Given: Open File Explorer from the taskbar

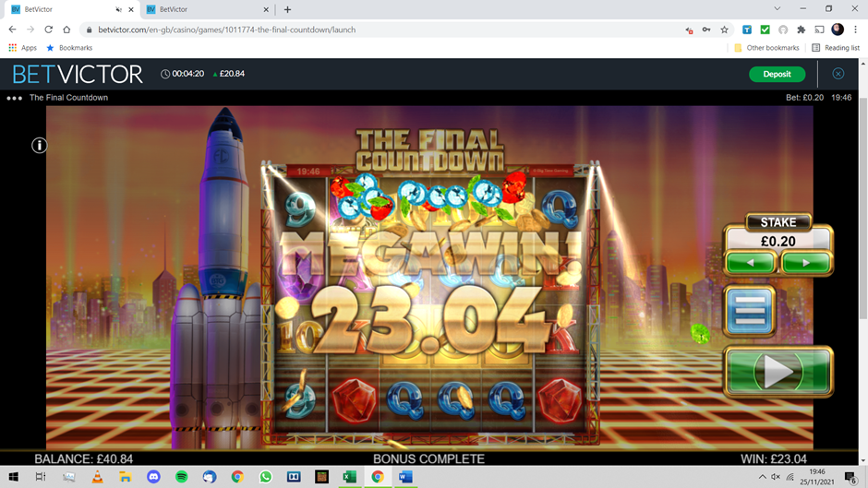Looking at the screenshot, I should (x=125, y=477).
